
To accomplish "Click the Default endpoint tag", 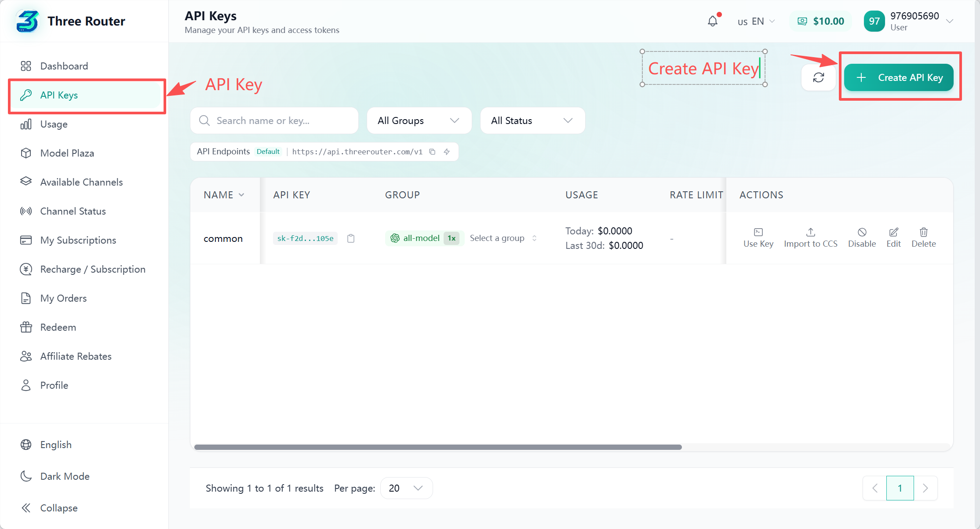I will [x=268, y=152].
